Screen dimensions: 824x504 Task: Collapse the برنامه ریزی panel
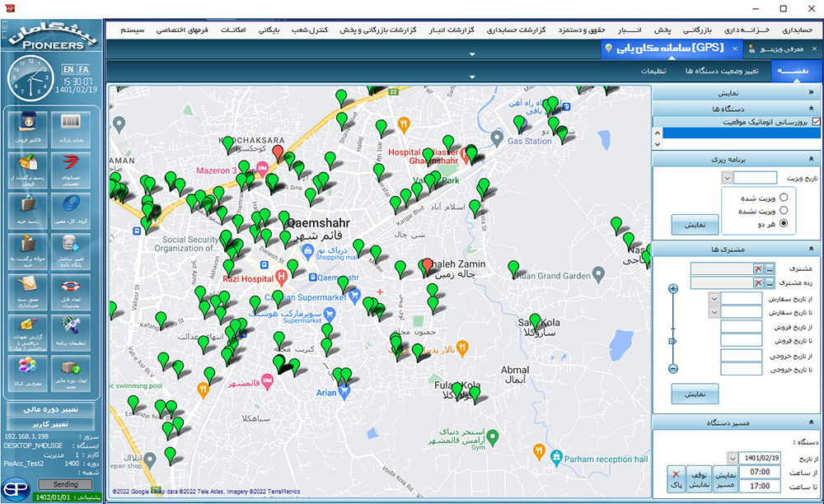click(812, 159)
